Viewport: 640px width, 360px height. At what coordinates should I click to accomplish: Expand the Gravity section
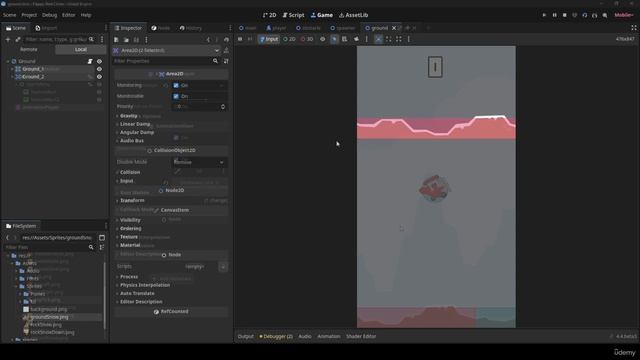[128, 116]
